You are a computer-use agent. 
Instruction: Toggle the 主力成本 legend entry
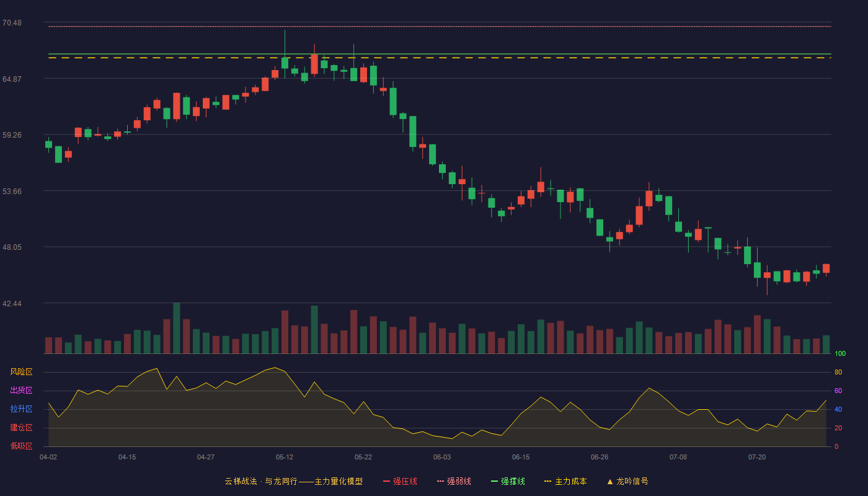click(x=565, y=481)
